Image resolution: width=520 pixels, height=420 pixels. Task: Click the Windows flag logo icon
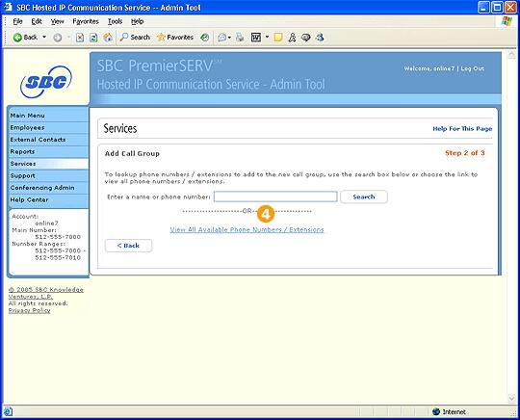click(x=507, y=21)
